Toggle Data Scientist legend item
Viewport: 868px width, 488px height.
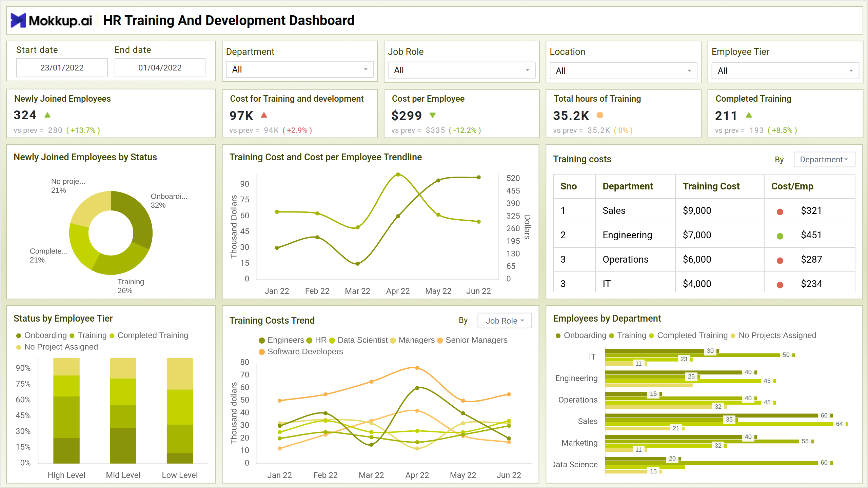point(358,340)
